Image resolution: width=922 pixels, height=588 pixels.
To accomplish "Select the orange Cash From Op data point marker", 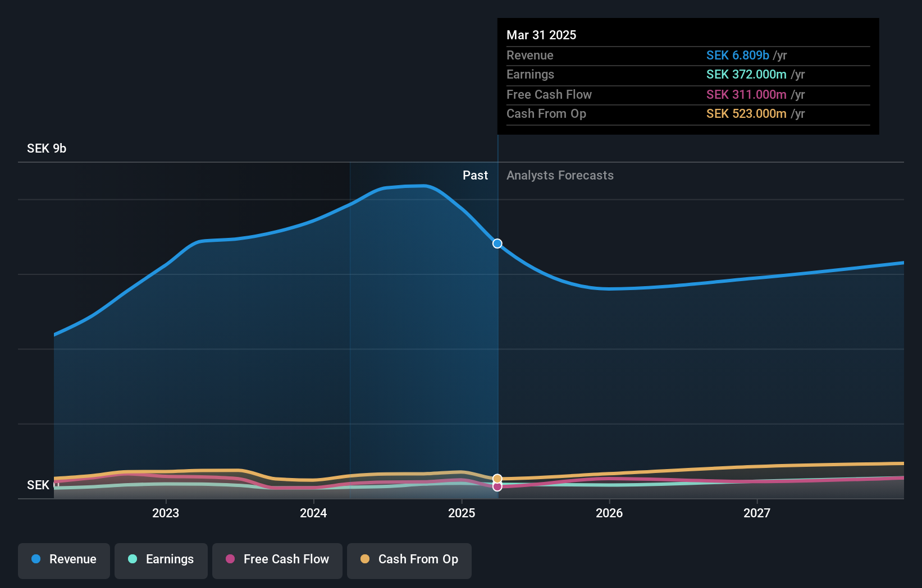I will 497,479.
